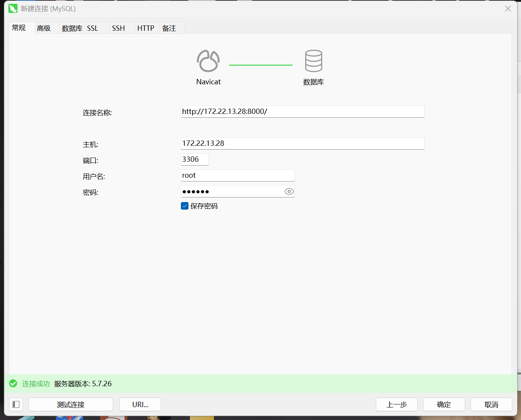Image resolution: width=521 pixels, height=420 pixels.
Task: Open the HTTP tab
Action: pos(146,28)
